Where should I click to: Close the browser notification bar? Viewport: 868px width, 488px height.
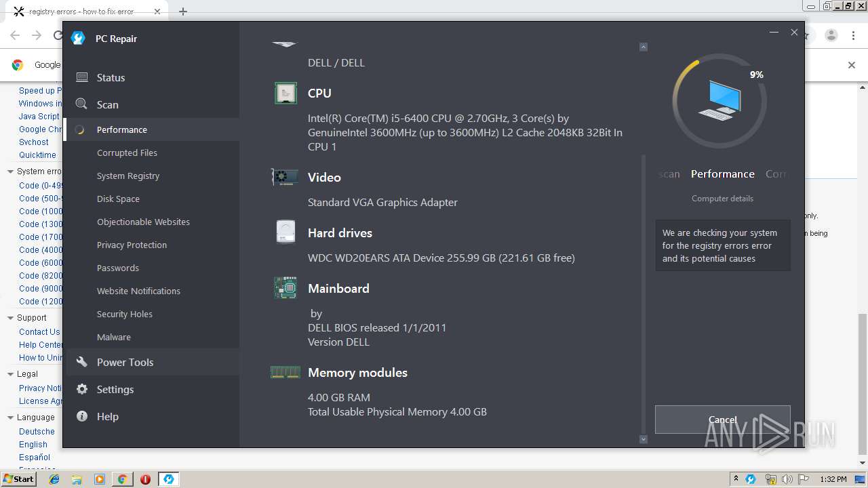point(852,65)
